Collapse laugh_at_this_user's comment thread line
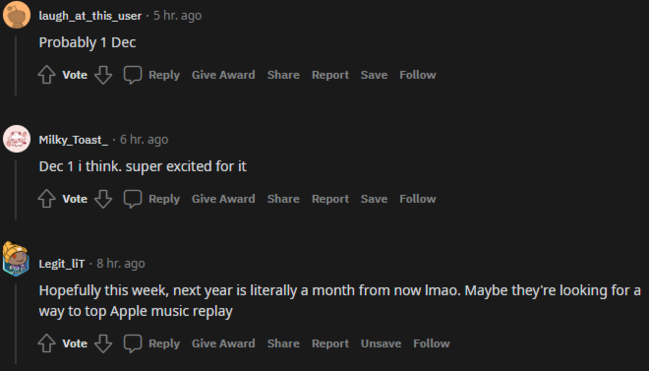 click(16, 66)
